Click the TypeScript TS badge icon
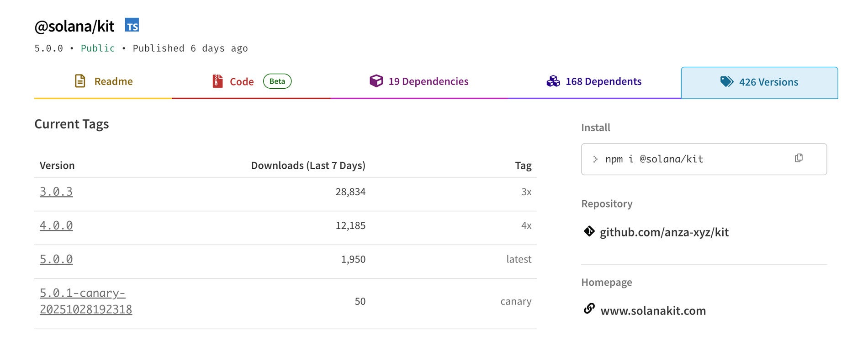 pos(132,26)
